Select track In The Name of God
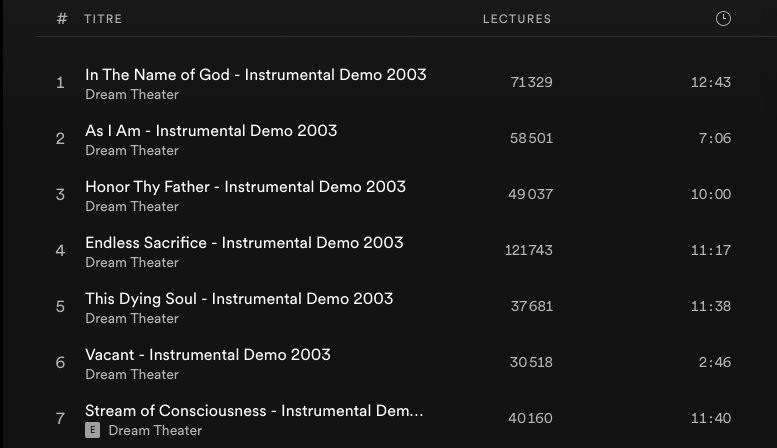777x448 pixels. click(255, 75)
